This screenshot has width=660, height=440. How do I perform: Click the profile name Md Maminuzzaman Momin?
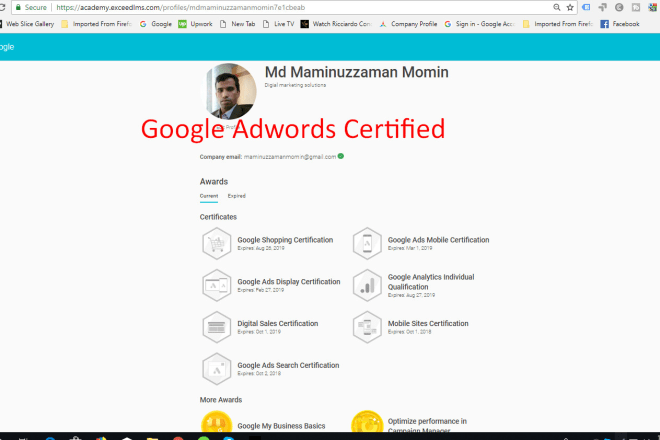point(357,72)
